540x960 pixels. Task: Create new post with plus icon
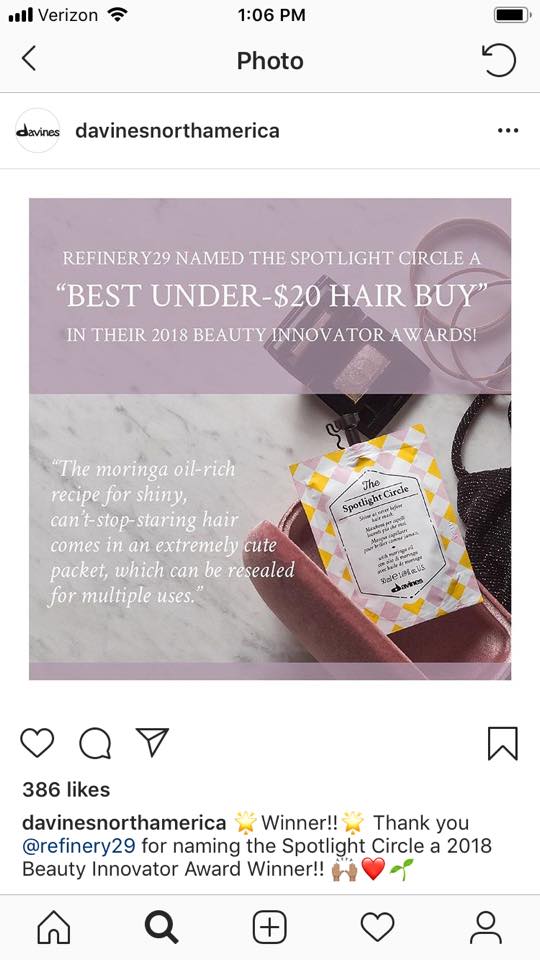(x=270, y=928)
